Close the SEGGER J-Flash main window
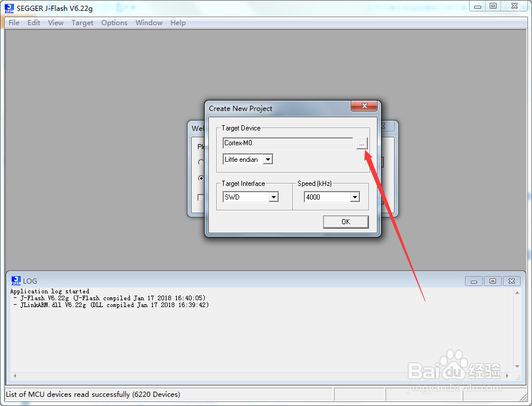 (514, 6)
